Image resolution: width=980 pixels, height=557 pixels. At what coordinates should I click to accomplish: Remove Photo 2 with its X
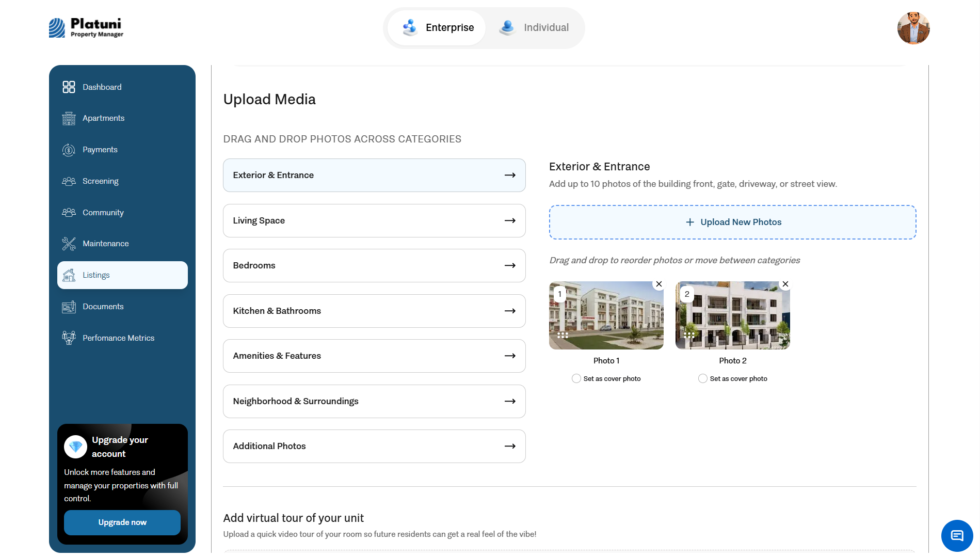click(x=785, y=284)
